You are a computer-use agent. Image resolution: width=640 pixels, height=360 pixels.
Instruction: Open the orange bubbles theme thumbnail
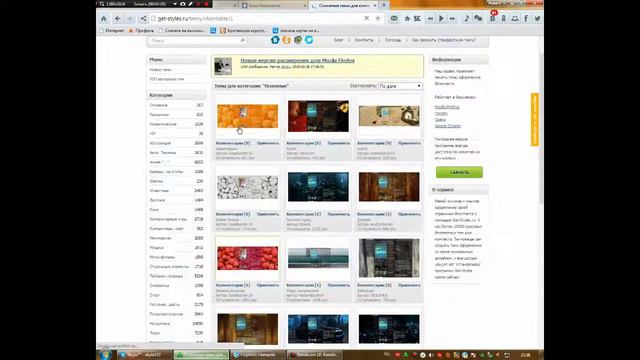click(x=247, y=116)
